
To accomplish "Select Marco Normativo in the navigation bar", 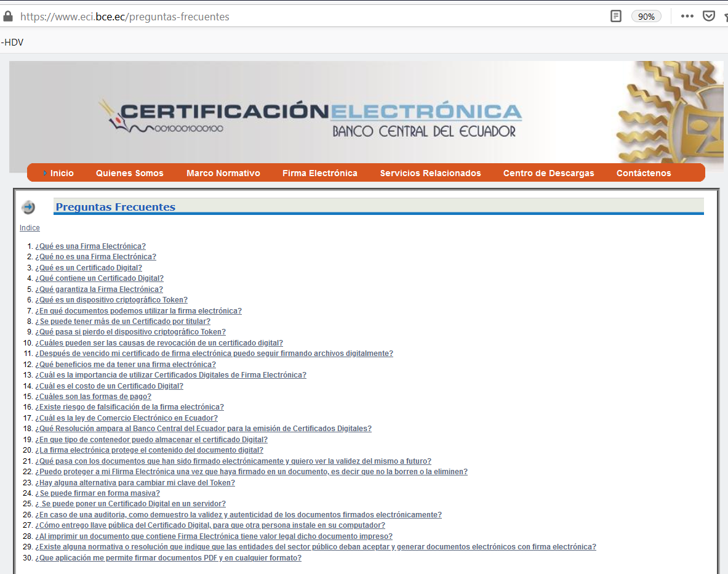I will coord(223,173).
